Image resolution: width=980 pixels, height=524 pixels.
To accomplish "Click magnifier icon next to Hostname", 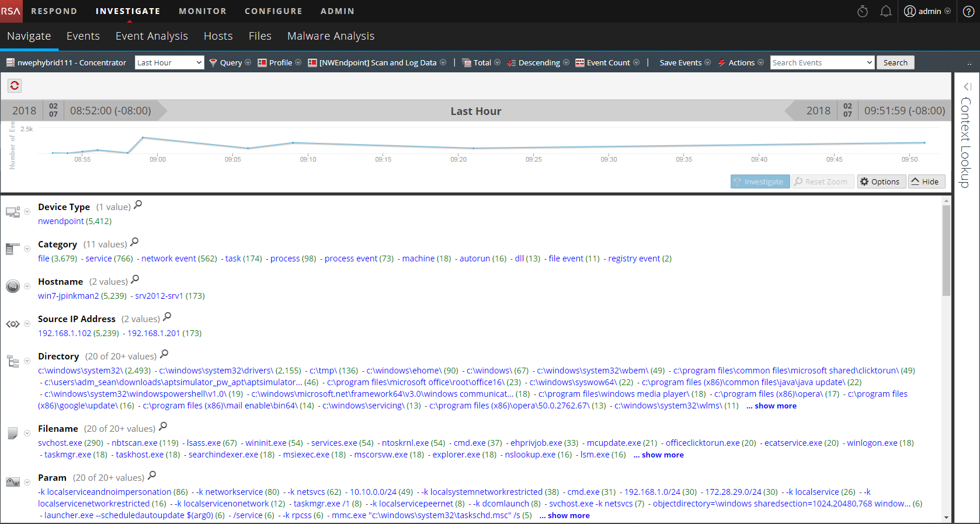I will coord(135,280).
